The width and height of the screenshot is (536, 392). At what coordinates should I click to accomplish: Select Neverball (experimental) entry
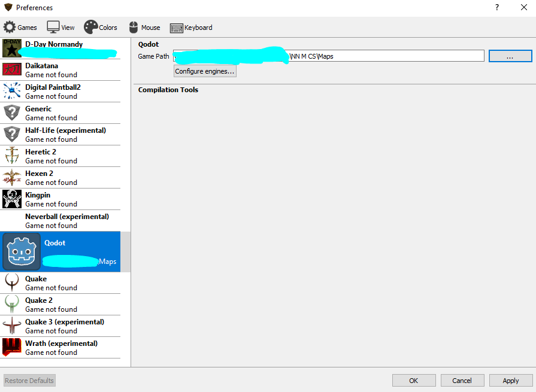[60, 221]
